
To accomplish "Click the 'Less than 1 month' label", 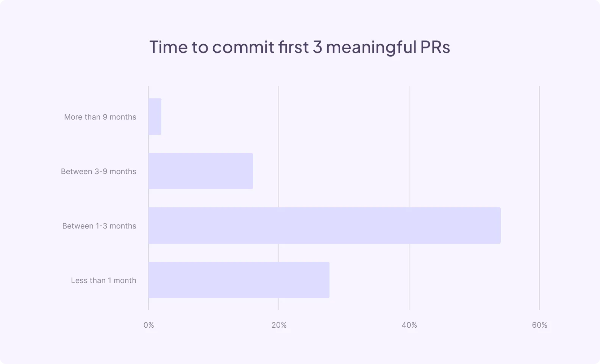I will pyautogui.click(x=103, y=280).
